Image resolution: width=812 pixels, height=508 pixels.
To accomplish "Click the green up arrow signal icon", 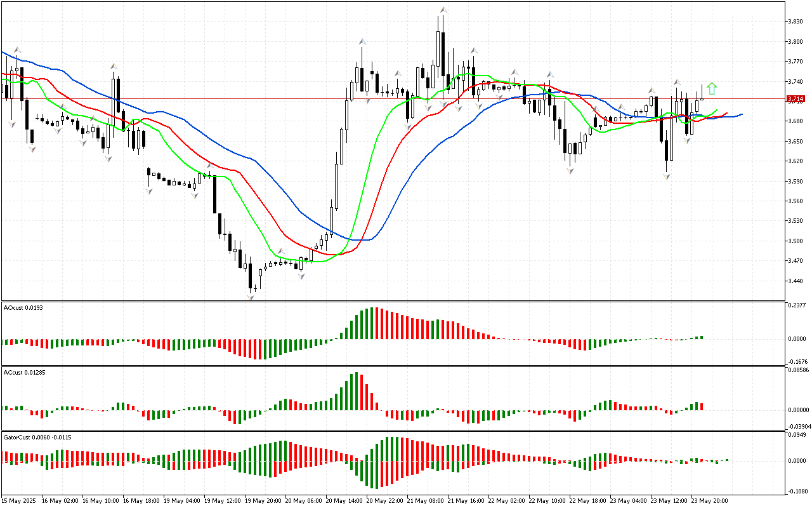I will coord(712,88).
